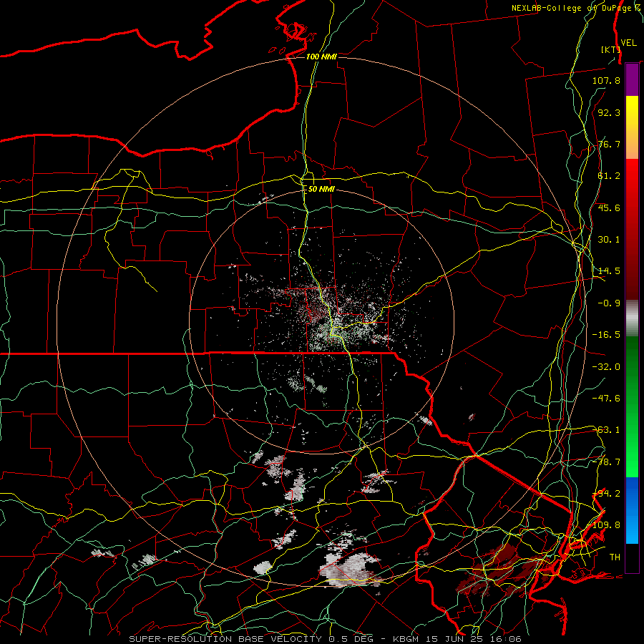Click the TH label on the legend
Screen dimensions: 644x644
pyautogui.click(x=615, y=557)
